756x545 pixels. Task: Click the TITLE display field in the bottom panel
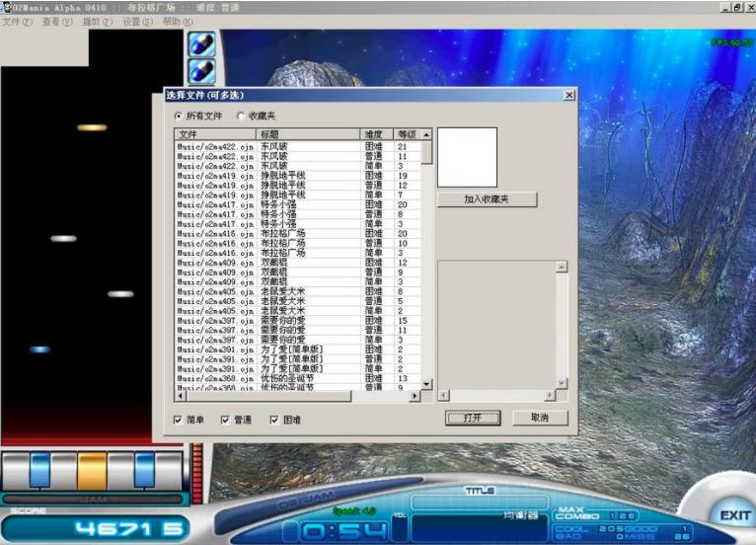click(480, 503)
